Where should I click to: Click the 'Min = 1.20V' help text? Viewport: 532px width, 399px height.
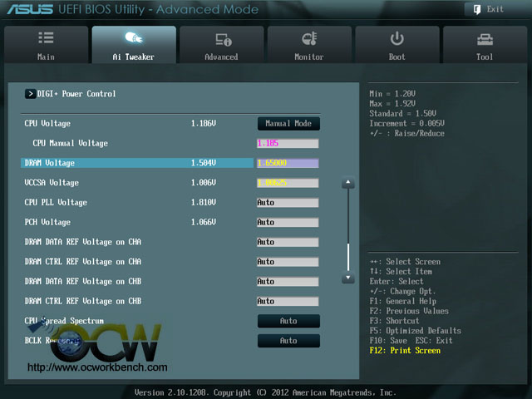point(392,94)
